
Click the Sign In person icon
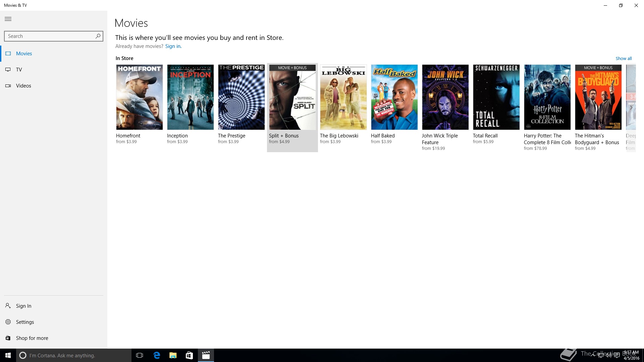pyautogui.click(x=8, y=306)
